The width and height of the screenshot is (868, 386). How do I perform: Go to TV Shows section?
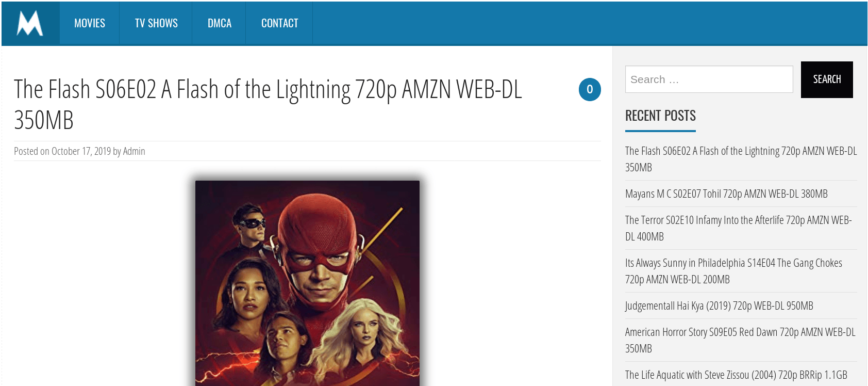point(156,23)
